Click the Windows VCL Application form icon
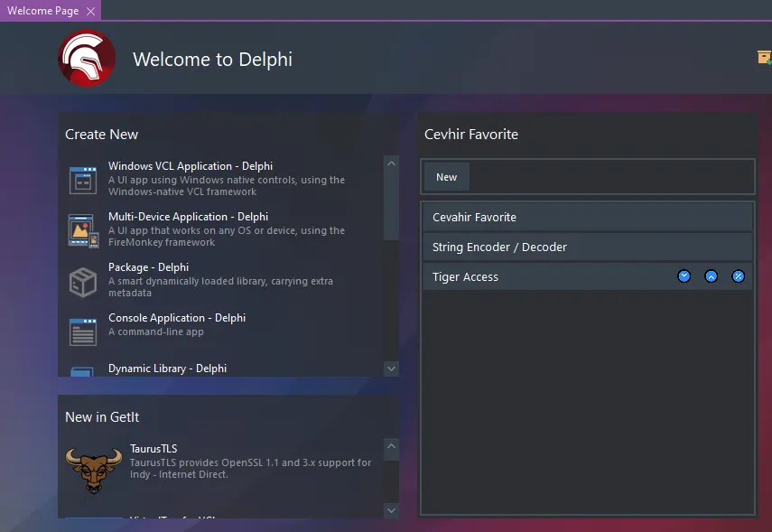Viewport: 772px width, 532px height. click(83, 181)
